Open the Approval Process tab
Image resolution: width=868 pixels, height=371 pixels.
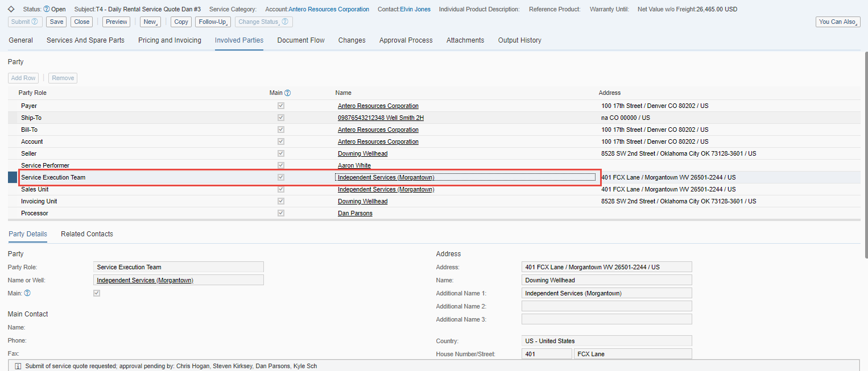(x=406, y=40)
